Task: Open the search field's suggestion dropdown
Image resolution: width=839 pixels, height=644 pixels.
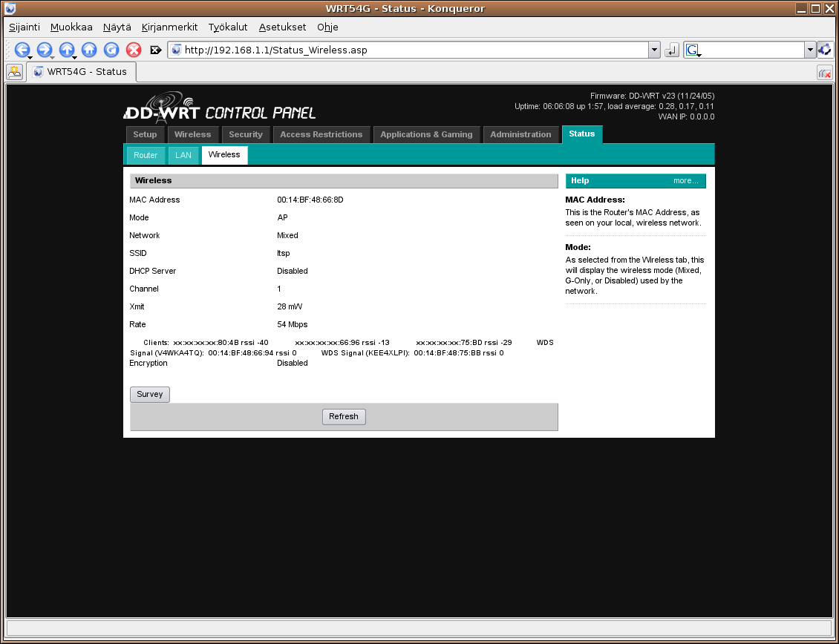Action: pyautogui.click(x=810, y=50)
